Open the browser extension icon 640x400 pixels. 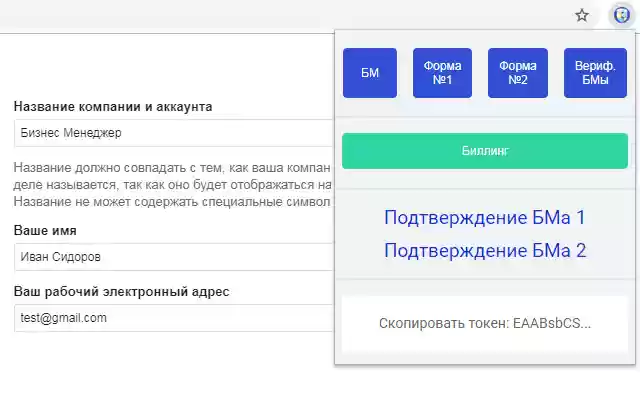point(622,16)
